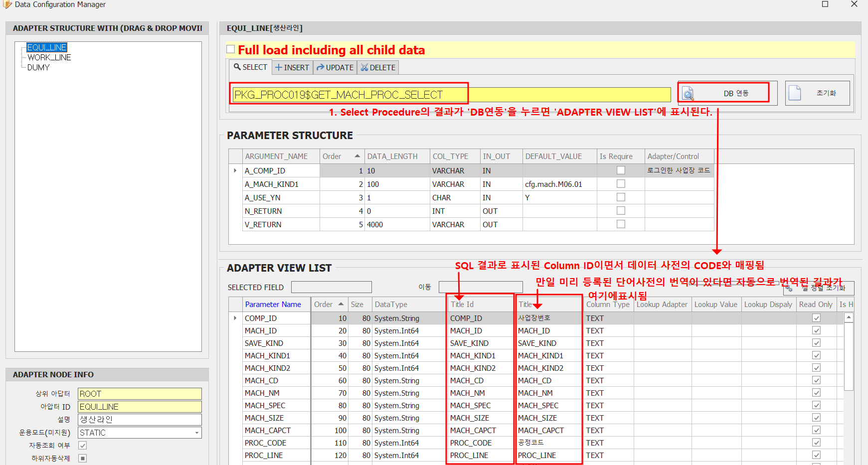
Task: Click the 아답터 ID field
Action: pyautogui.click(x=140, y=407)
